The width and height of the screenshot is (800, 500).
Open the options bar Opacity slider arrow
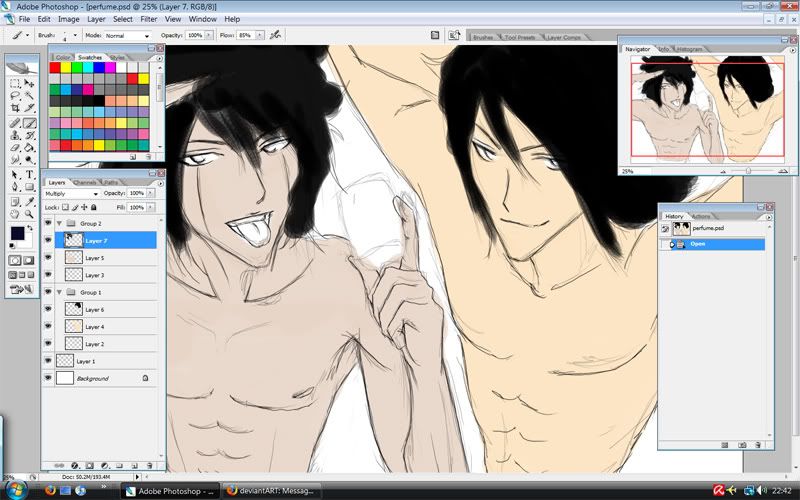coord(209,35)
